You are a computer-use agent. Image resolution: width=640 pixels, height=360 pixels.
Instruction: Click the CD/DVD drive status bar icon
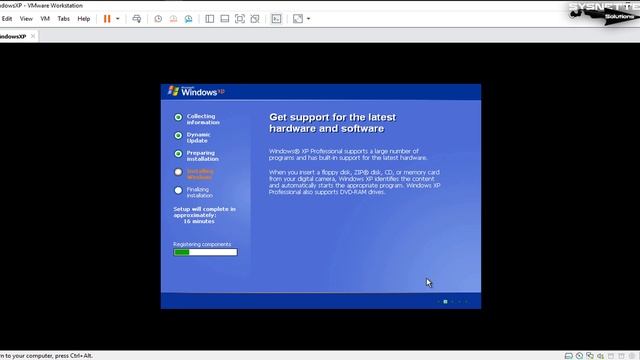coord(579,356)
